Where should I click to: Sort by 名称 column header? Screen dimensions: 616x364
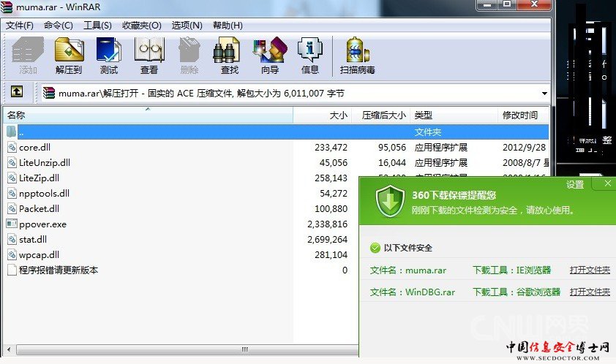[148, 115]
